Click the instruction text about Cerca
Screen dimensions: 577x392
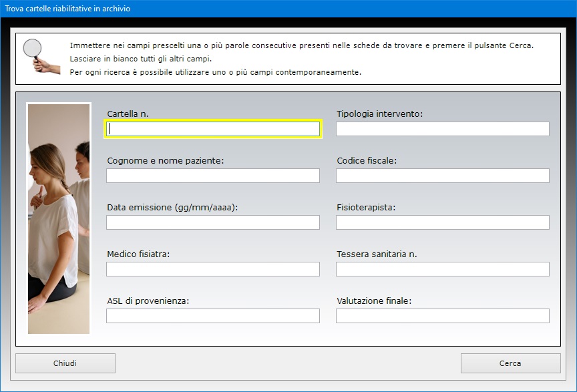pyautogui.click(x=301, y=45)
